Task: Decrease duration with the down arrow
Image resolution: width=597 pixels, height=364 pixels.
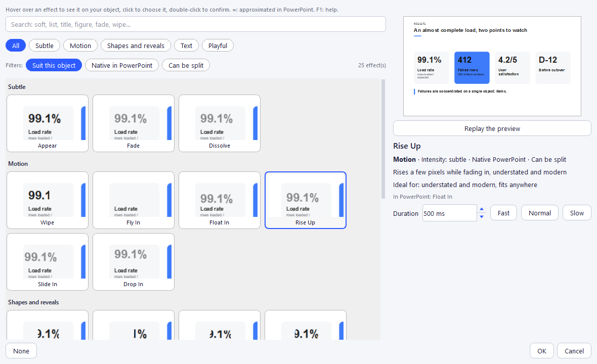Action: coord(482,217)
